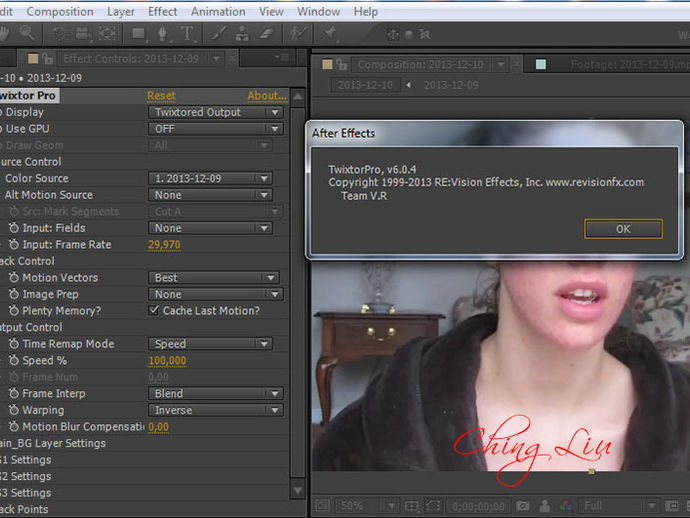Select the Eraser tool

point(266,34)
